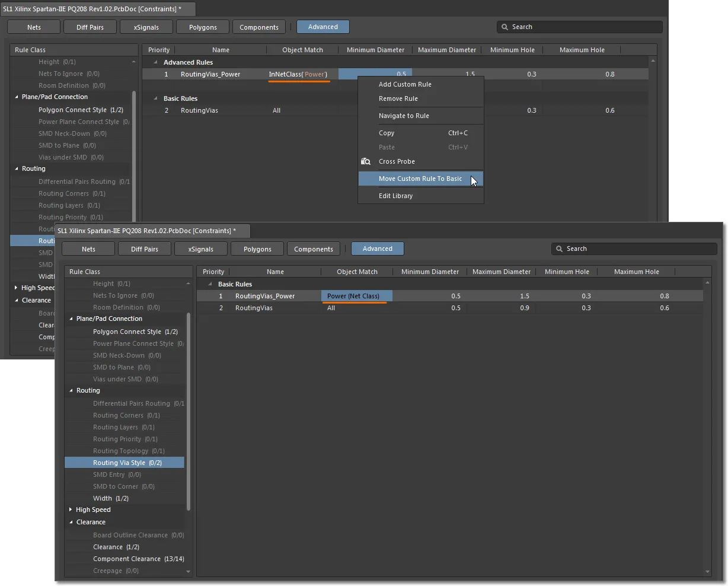The height and width of the screenshot is (586, 728).
Task: Select Polygon Connect Style in front window
Action: tap(135, 332)
